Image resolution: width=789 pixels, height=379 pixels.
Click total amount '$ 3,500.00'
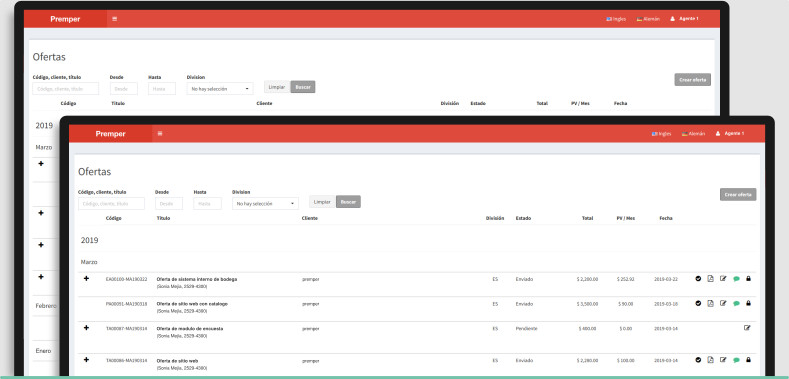(587, 304)
